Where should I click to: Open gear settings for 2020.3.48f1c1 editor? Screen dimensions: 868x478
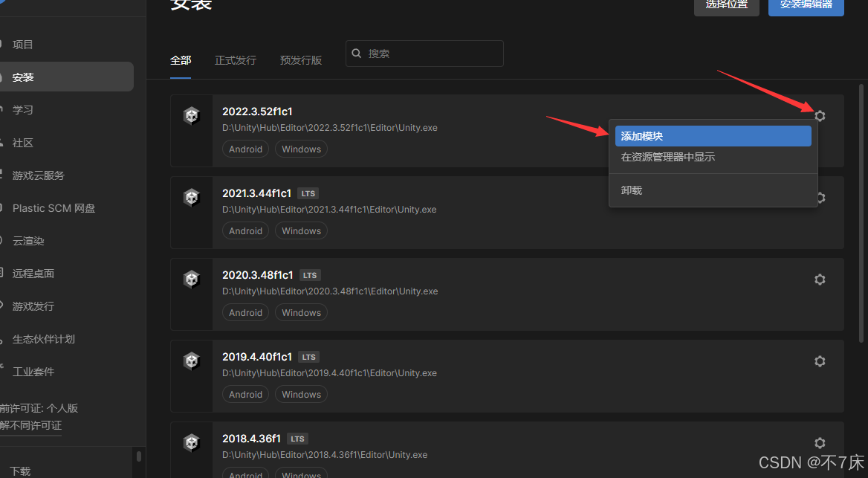(x=820, y=280)
